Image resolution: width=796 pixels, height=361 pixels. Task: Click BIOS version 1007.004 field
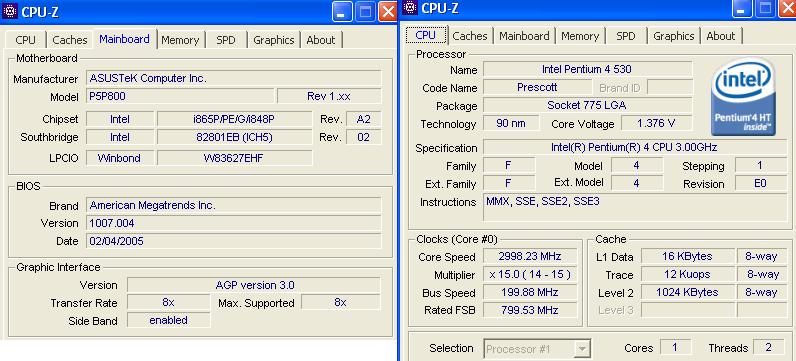(x=234, y=223)
